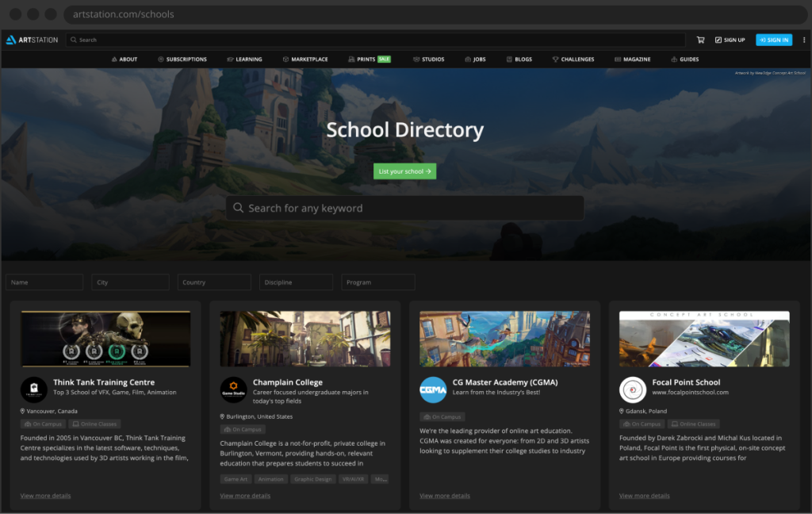Open the Country filter dropdown

[x=214, y=282]
